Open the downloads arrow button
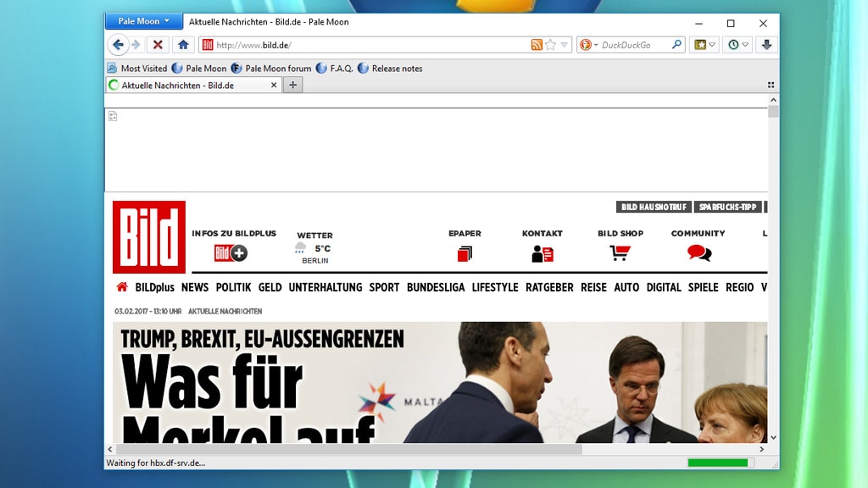The height and width of the screenshot is (488, 868). (766, 45)
